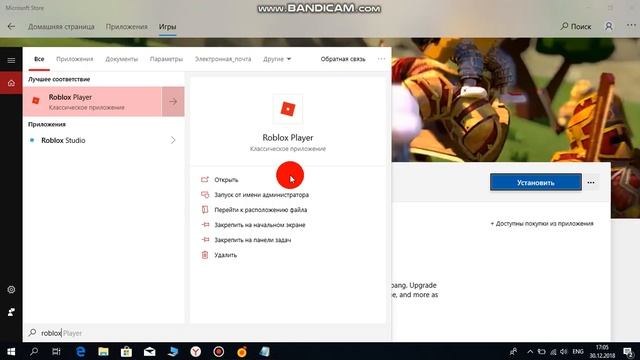Choose Запуск от имени администратора

point(261,195)
